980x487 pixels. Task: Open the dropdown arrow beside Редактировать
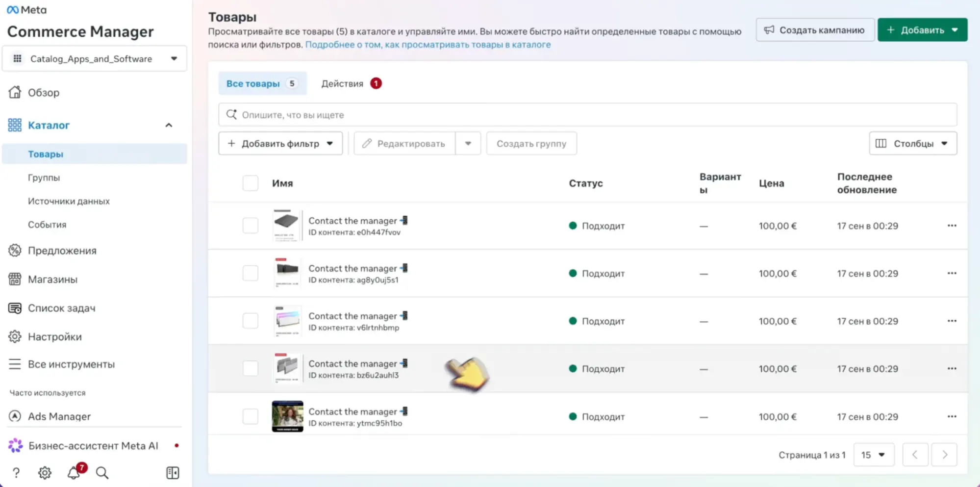[468, 144]
